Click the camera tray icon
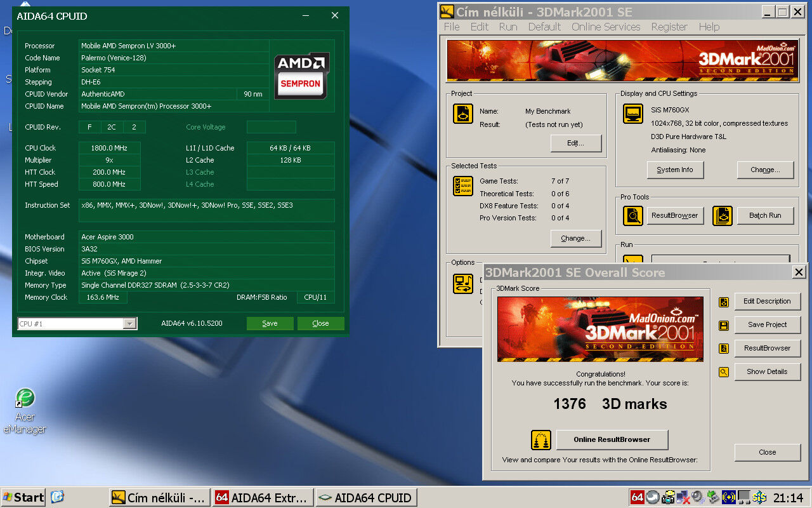 (667, 498)
